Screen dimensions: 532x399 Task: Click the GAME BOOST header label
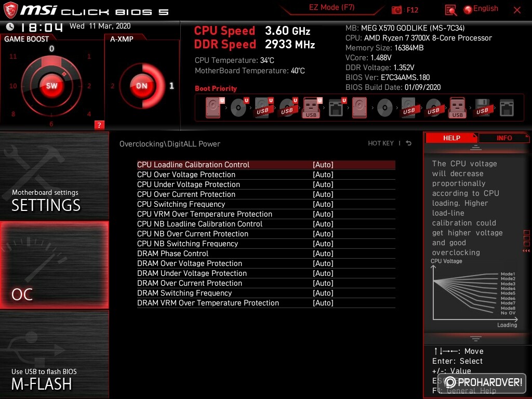point(26,39)
